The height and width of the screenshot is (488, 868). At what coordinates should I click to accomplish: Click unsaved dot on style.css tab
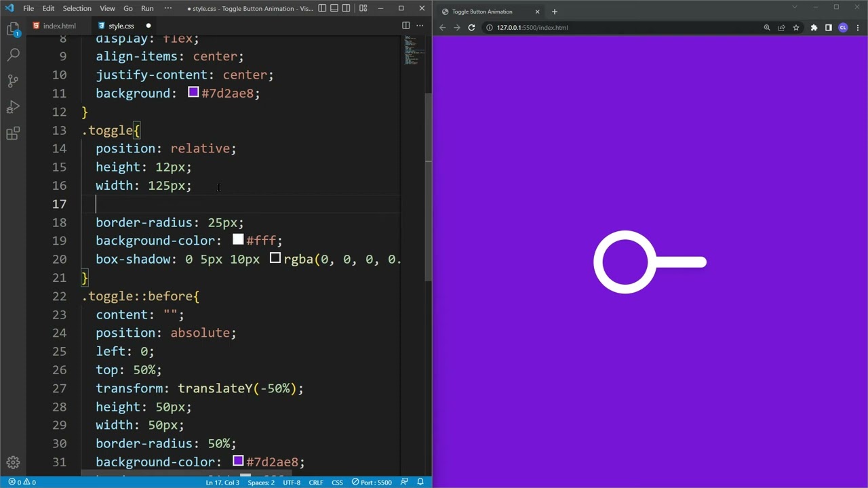point(148,26)
